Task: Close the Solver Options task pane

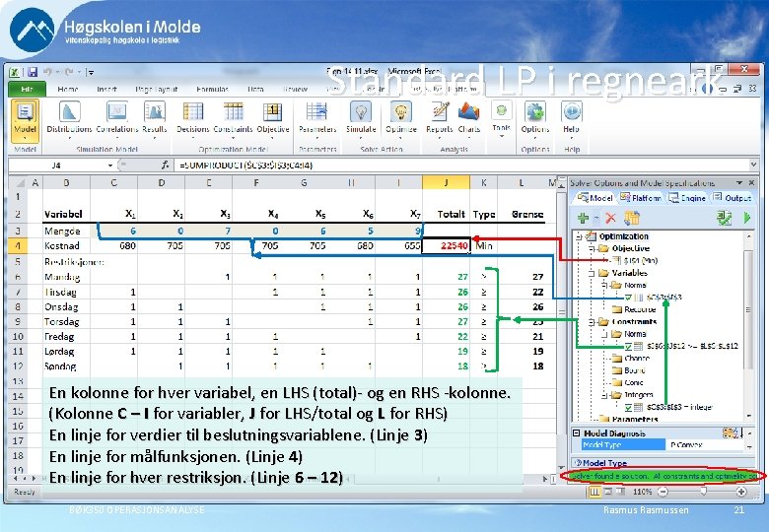Action: (751, 182)
